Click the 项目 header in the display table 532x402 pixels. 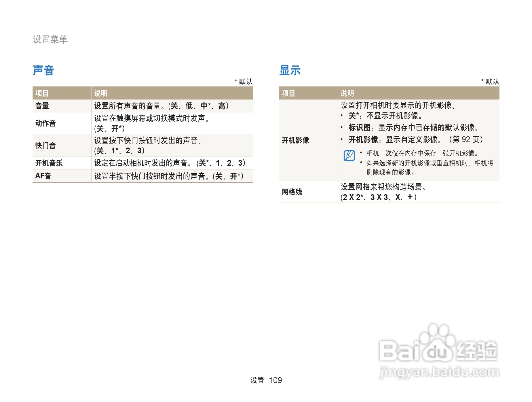288,93
